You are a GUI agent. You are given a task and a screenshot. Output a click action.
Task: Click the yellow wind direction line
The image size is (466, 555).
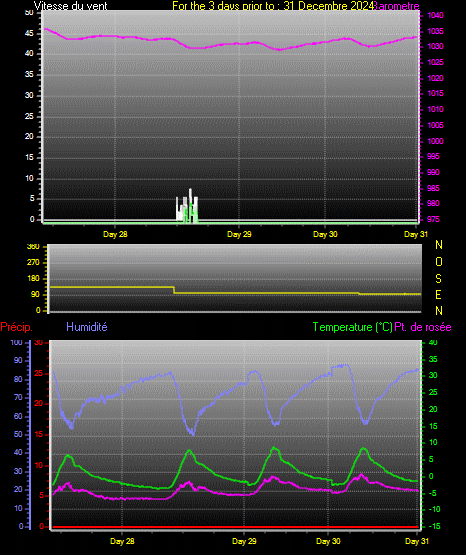pyautogui.click(x=235, y=293)
